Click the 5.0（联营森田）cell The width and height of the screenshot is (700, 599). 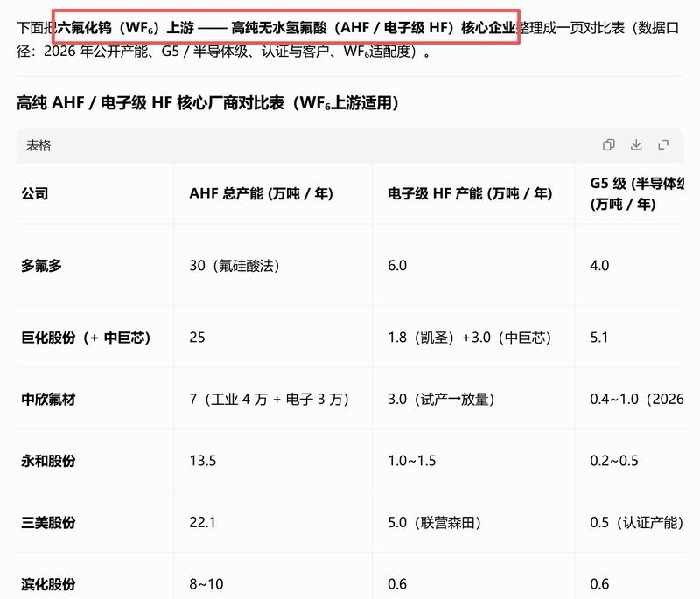tap(434, 522)
